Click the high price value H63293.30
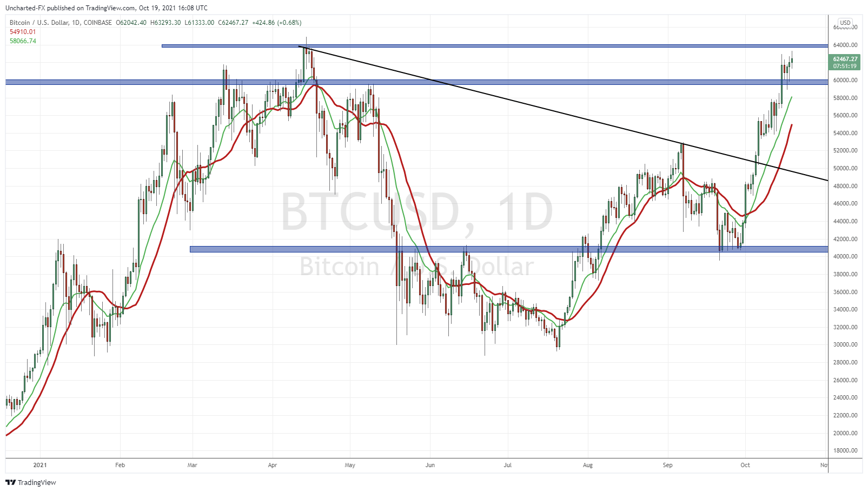868x492 pixels. click(165, 23)
